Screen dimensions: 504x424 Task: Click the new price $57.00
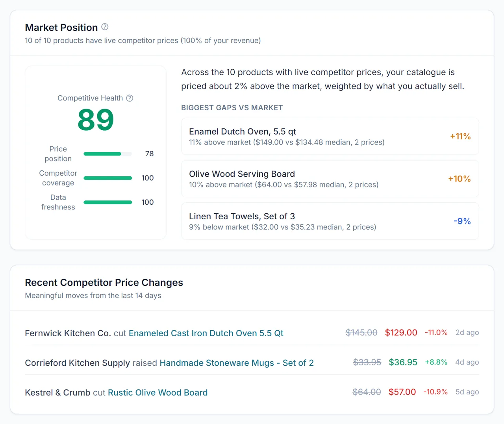402,392
